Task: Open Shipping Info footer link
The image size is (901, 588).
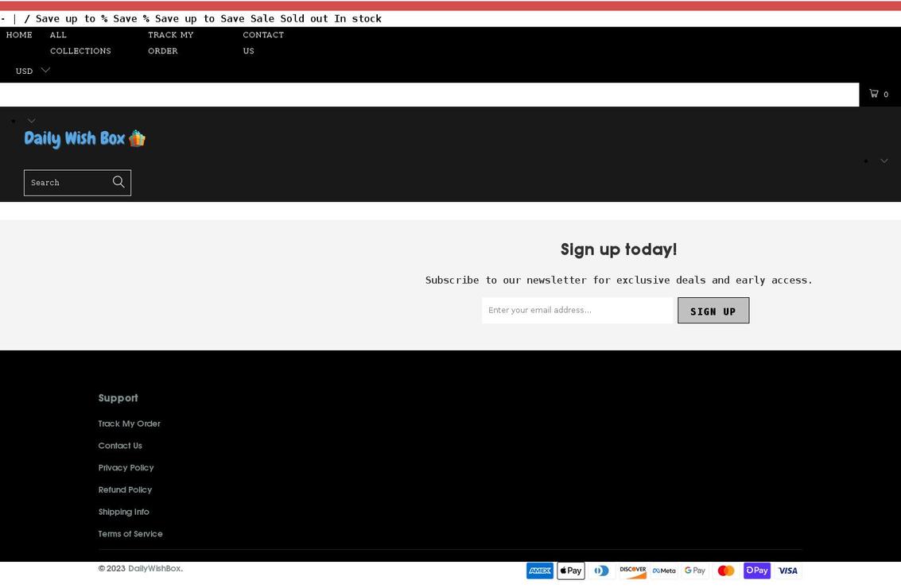Action: click(123, 512)
